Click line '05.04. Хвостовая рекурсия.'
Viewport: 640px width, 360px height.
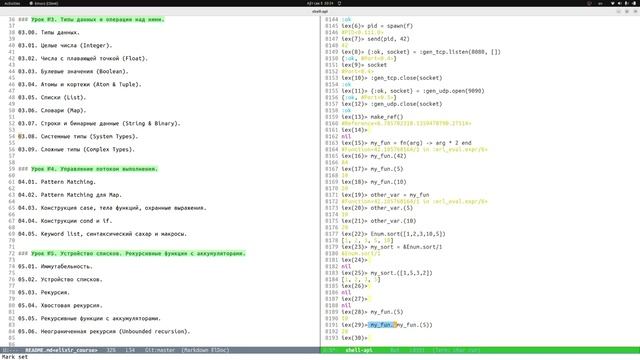pyautogui.click(x=60, y=306)
